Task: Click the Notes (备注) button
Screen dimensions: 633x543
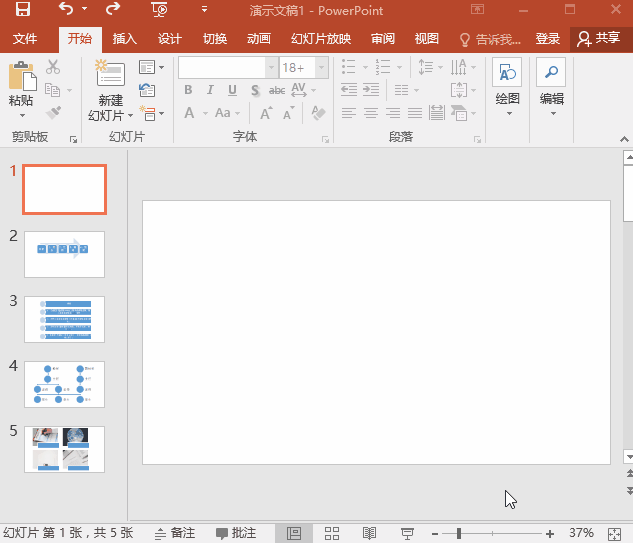Action: (x=175, y=533)
